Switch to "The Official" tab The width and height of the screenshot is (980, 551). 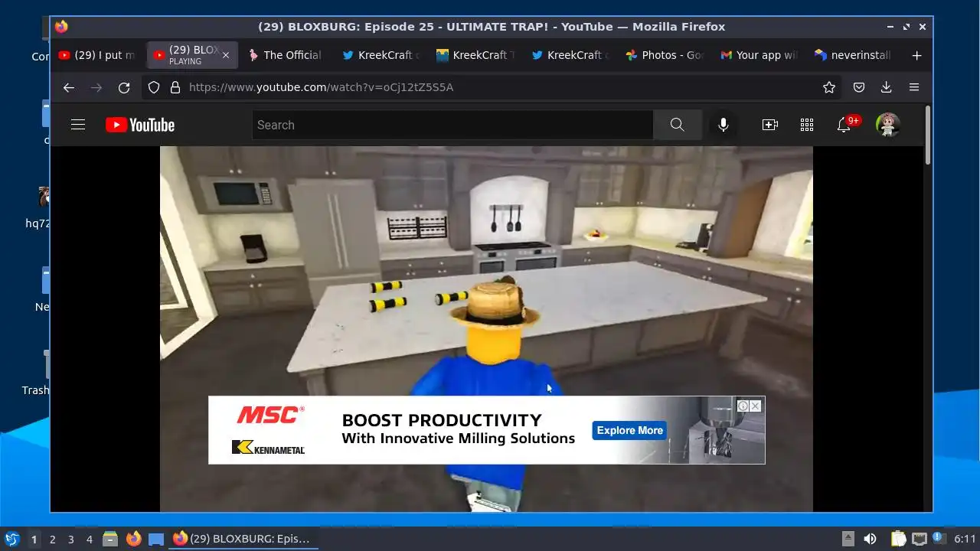pos(285,55)
